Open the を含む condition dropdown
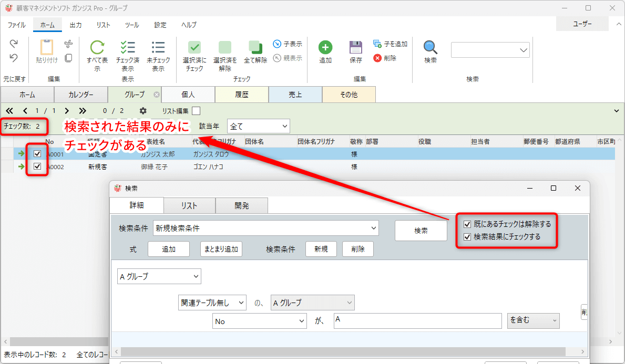This screenshot has width=625, height=364. click(532, 320)
